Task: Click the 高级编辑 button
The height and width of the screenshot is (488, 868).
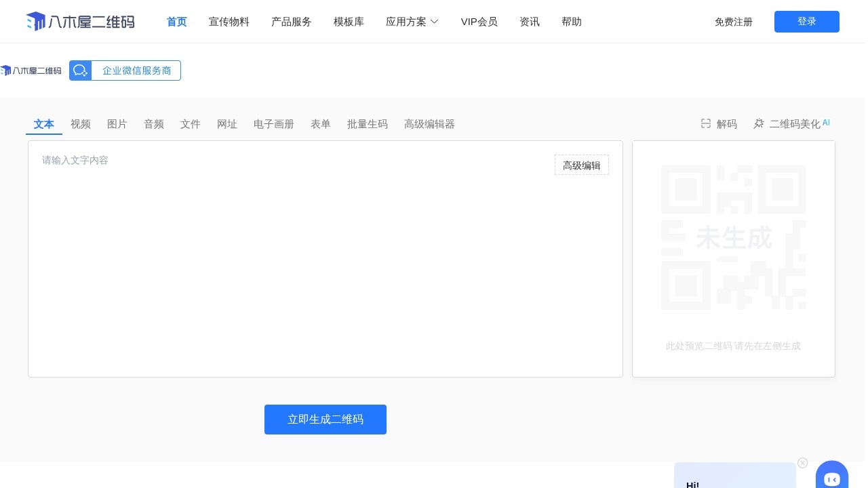Action: click(581, 165)
